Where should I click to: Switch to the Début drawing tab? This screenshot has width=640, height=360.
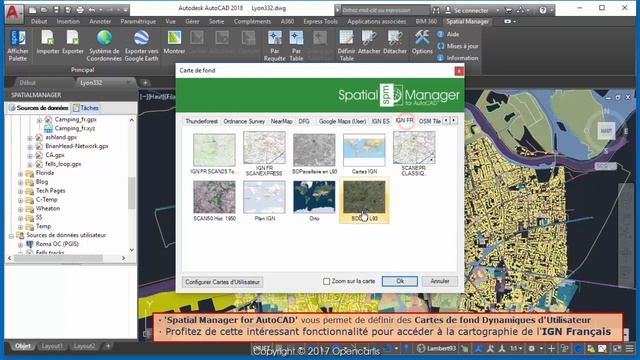27,82
